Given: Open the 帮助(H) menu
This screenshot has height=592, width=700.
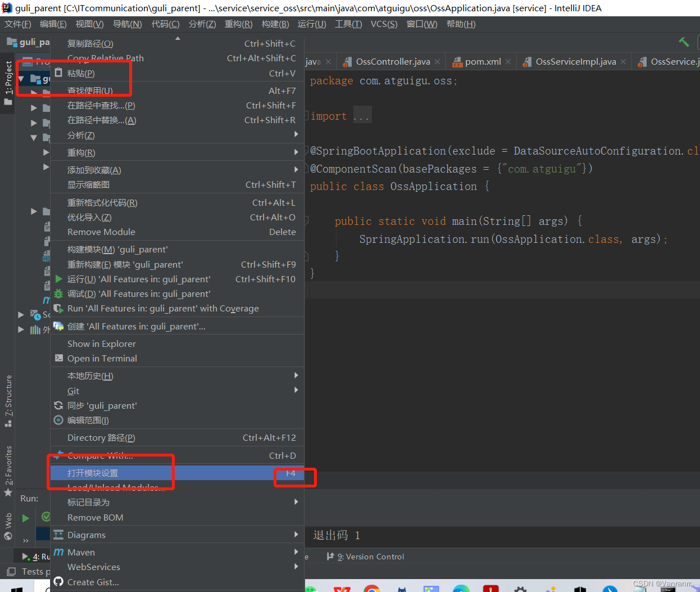Looking at the screenshot, I should (x=461, y=24).
